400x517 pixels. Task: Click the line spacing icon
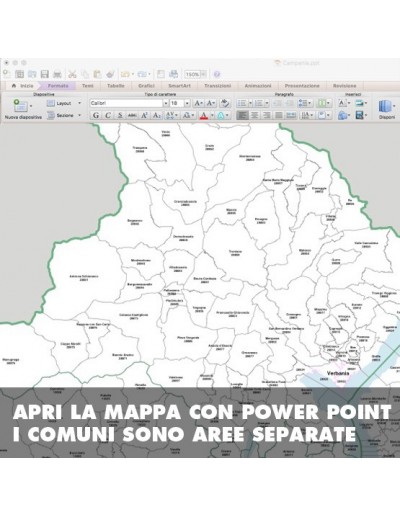click(302, 103)
